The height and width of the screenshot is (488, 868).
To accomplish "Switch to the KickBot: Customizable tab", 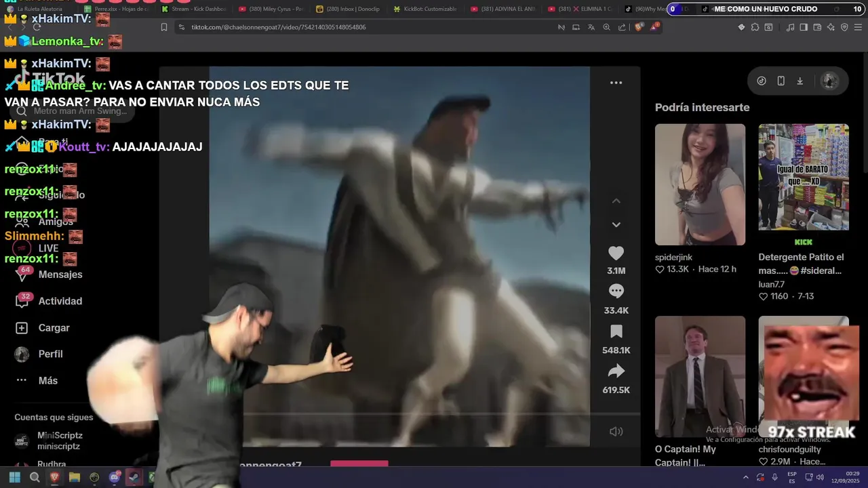I will pyautogui.click(x=425, y=9).
